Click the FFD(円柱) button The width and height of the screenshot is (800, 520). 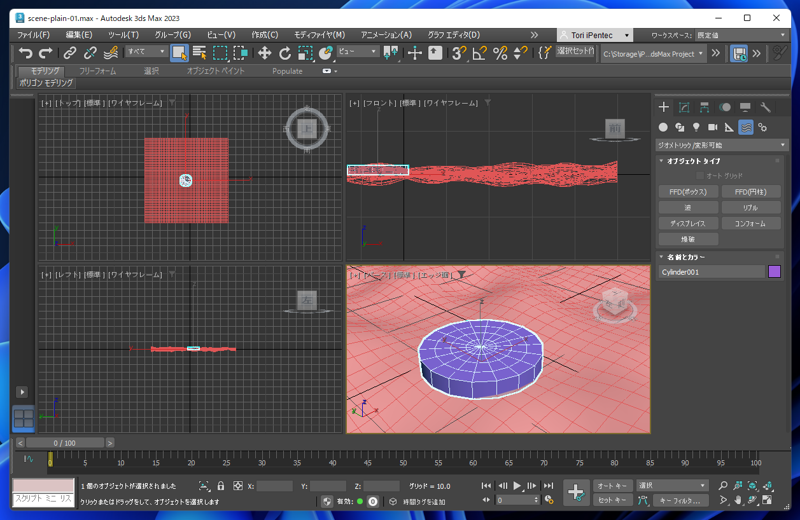click(751, 192)
